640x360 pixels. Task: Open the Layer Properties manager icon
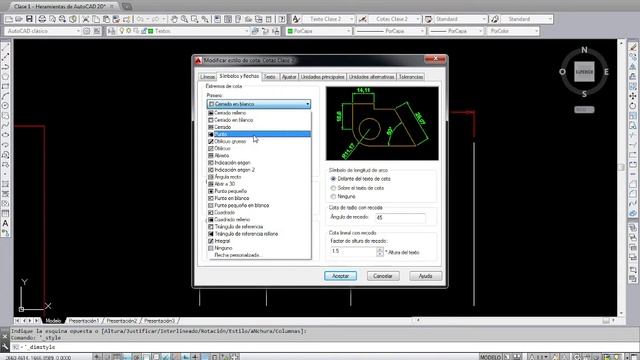click(x=111, y=31)
